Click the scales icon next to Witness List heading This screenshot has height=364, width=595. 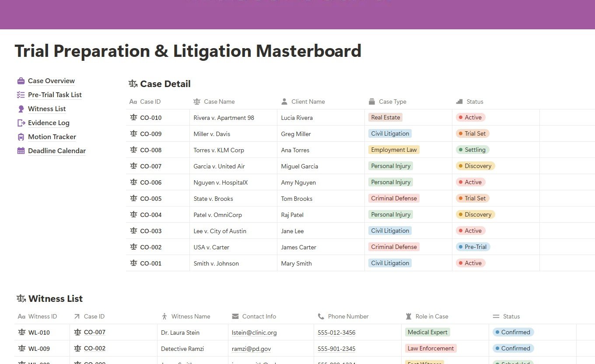[x=21, y=299]
